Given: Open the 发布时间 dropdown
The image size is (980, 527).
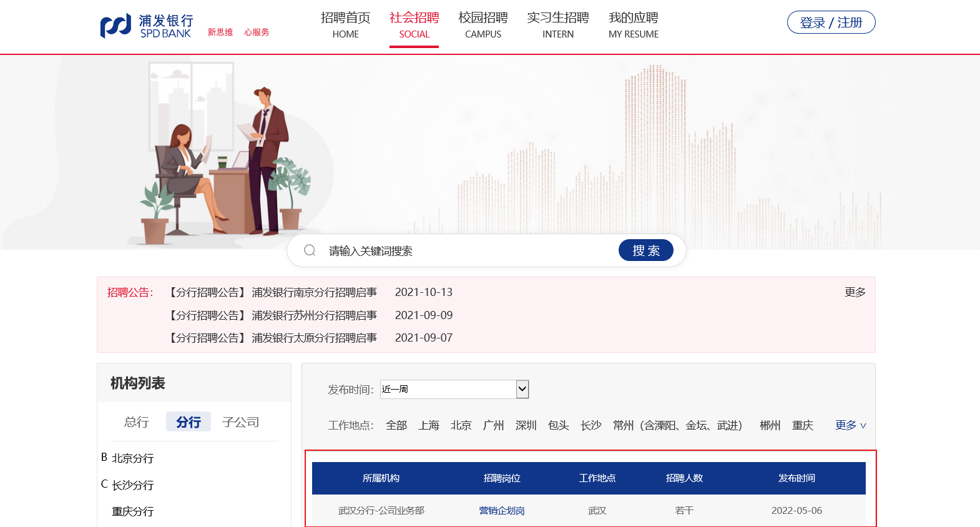Looking at the screenshot, I should click(x=454, y=389).
